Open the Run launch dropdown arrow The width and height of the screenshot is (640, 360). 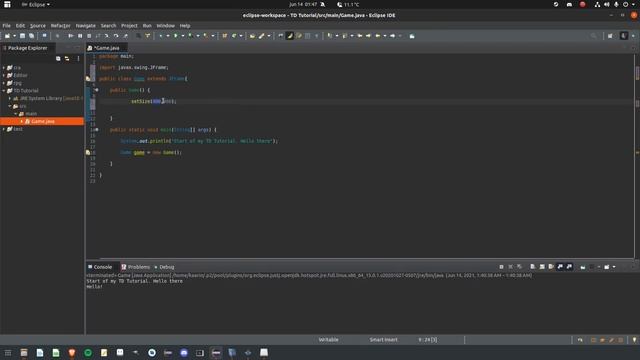click(x=183, y=36)
